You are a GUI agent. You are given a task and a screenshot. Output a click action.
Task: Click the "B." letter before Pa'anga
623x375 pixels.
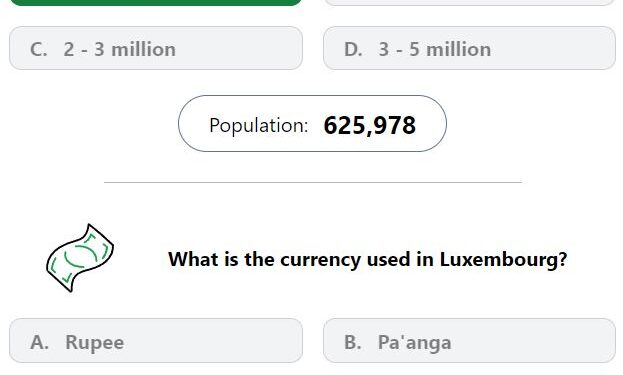click(x=352, y=342)
